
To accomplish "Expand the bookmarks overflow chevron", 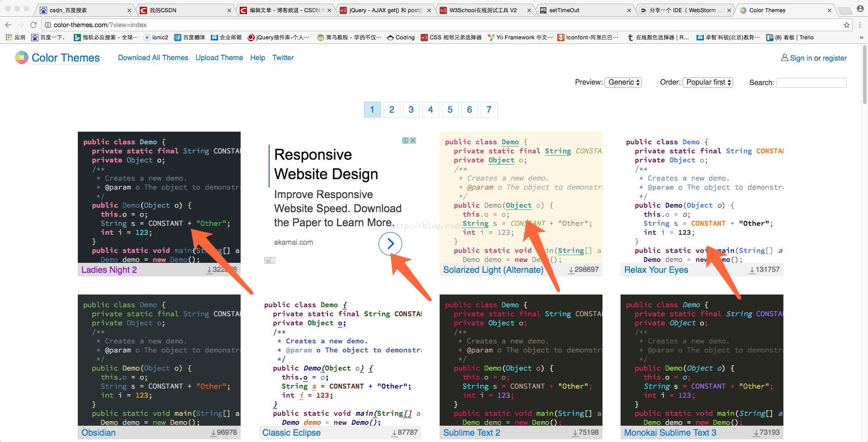I will tap(861, 38).
